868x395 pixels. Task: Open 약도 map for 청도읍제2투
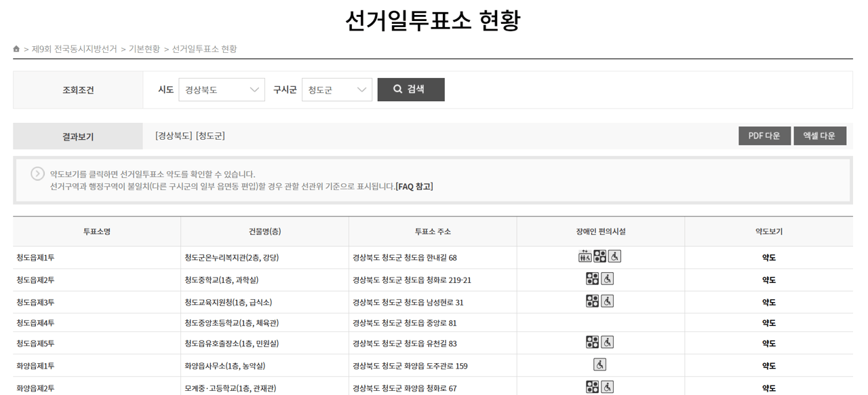click(769, 280)
